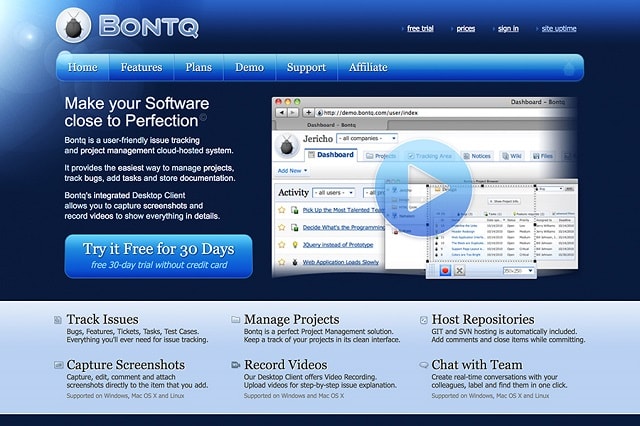This screenshot has width=640, height=426.
Task: Open the all companies dropdown
Action: [367, 139]
